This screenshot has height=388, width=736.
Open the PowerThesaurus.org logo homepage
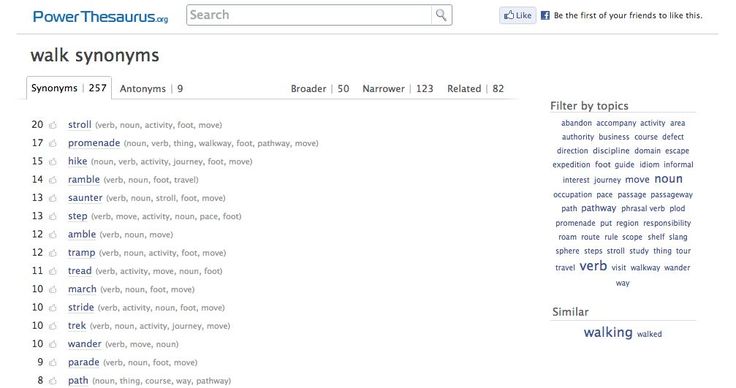tap(100, 17)
